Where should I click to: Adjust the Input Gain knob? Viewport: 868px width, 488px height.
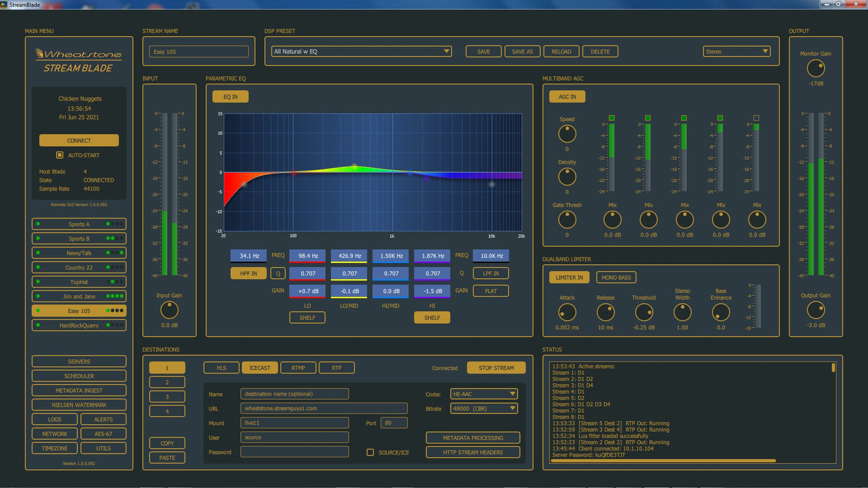pyautogui.click(x=168, y=311)
